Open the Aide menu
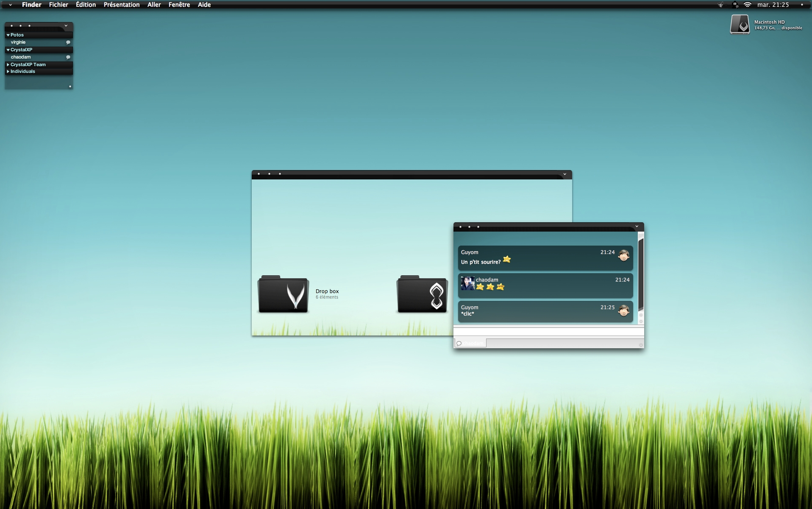Viewport: 812px width, 509px height. (204, 5)
